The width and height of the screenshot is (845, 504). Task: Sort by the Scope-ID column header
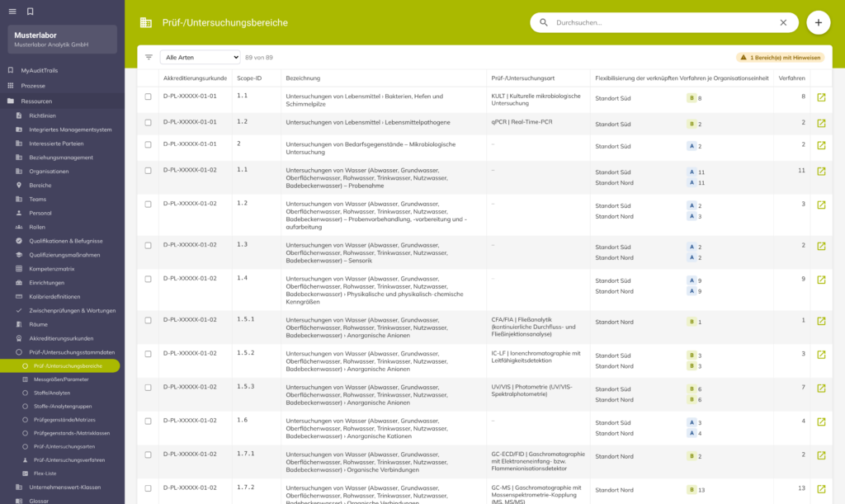249,78
